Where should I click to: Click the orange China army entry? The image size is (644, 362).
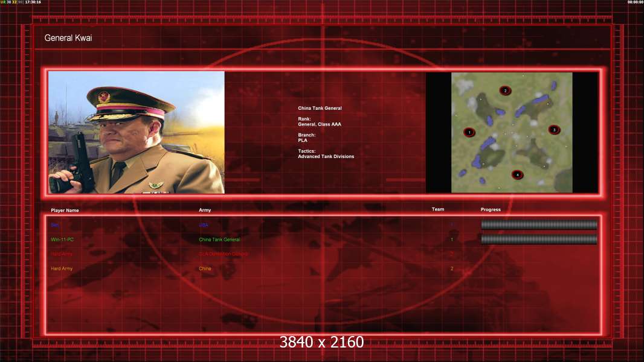(205, 268)
